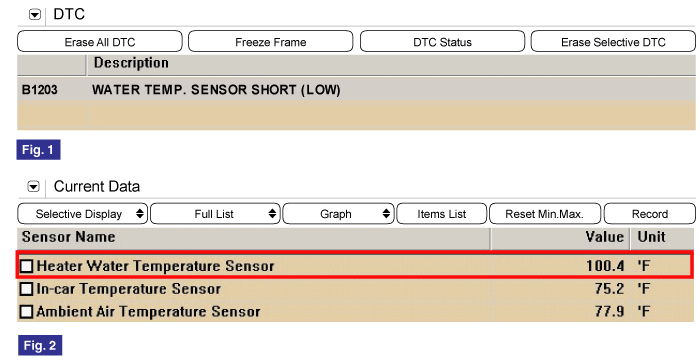
Task: Check In-car Temperature Sensor checkbox
Action: point(26,289)
